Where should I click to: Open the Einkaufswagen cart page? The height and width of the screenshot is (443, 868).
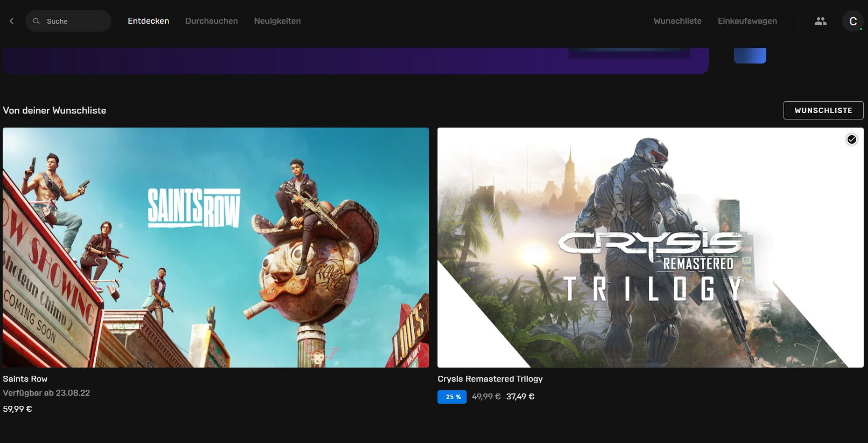tap(747, 21)
